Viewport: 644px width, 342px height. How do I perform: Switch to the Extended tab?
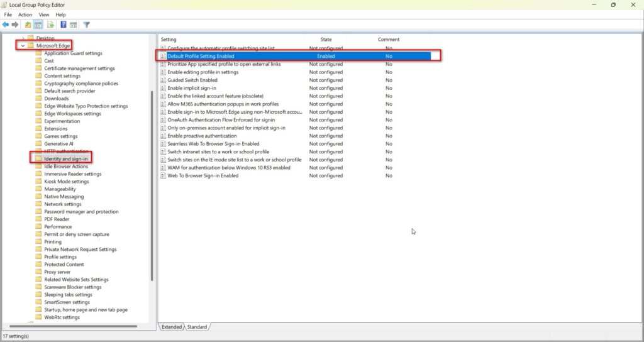171,327
